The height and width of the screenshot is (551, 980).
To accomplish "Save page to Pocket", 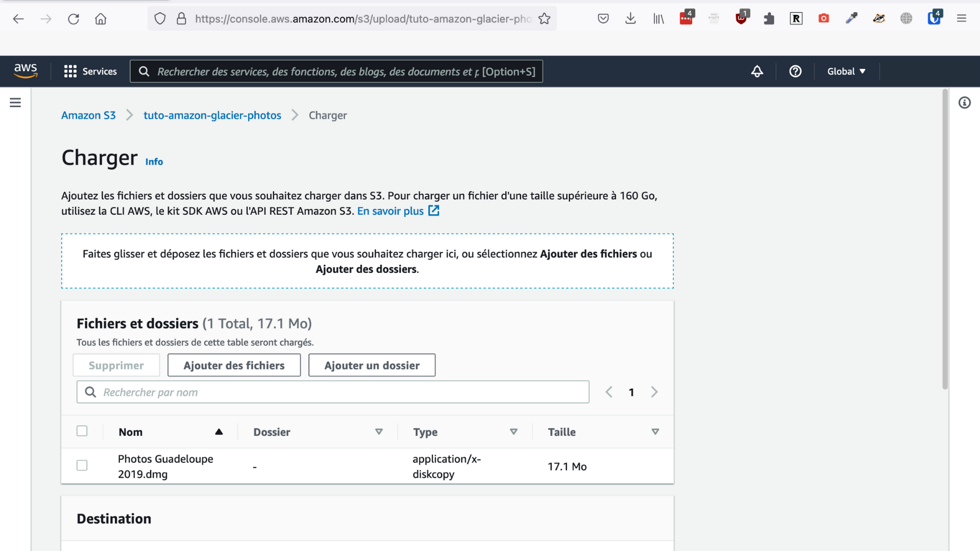I will point(603,18).
